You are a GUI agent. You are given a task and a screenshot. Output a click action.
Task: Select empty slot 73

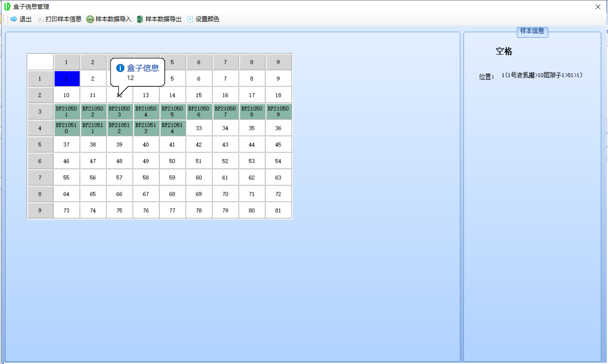67,211
